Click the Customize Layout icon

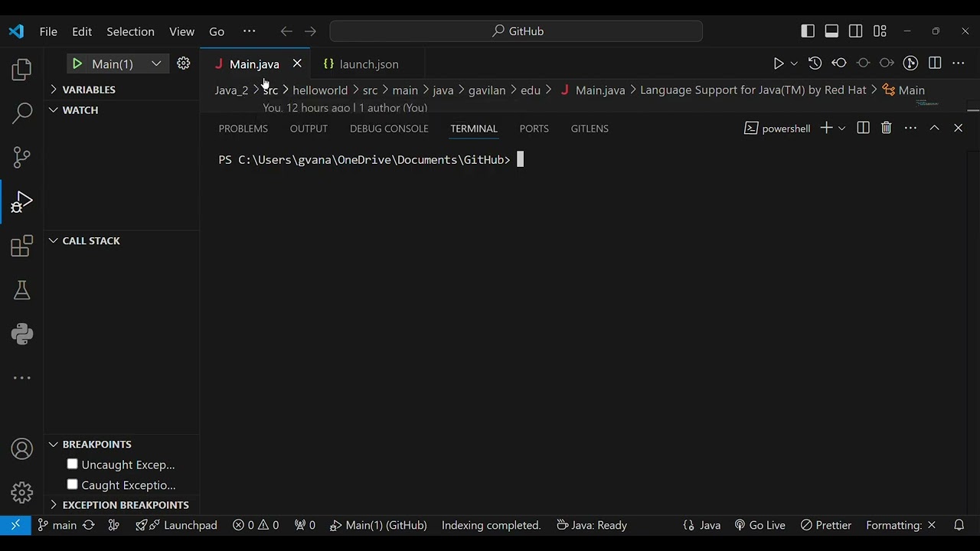click(880, 31)
